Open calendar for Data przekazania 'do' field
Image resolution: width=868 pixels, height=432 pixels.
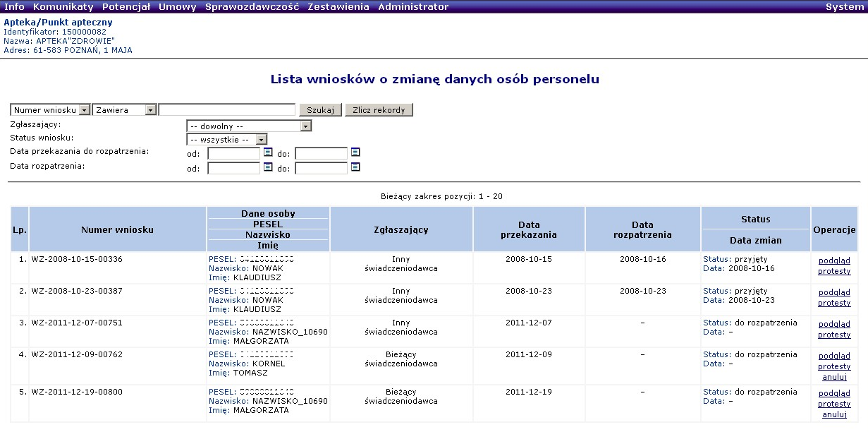(355, 152)
